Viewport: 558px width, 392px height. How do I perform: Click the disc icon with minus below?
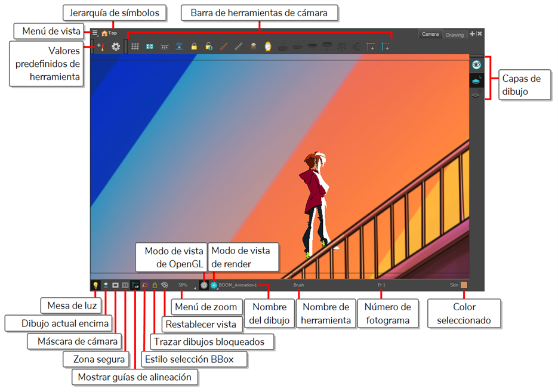coord(313,47)
